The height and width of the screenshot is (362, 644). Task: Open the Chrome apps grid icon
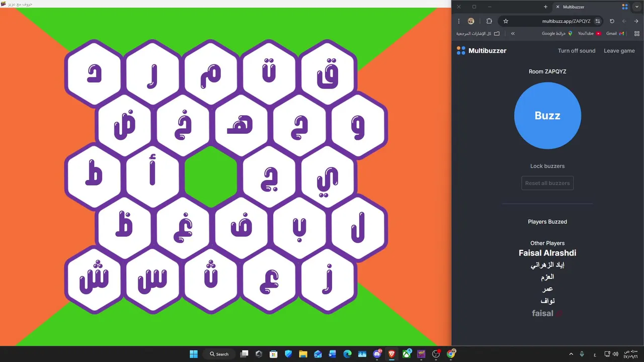[x=637, y=34]
